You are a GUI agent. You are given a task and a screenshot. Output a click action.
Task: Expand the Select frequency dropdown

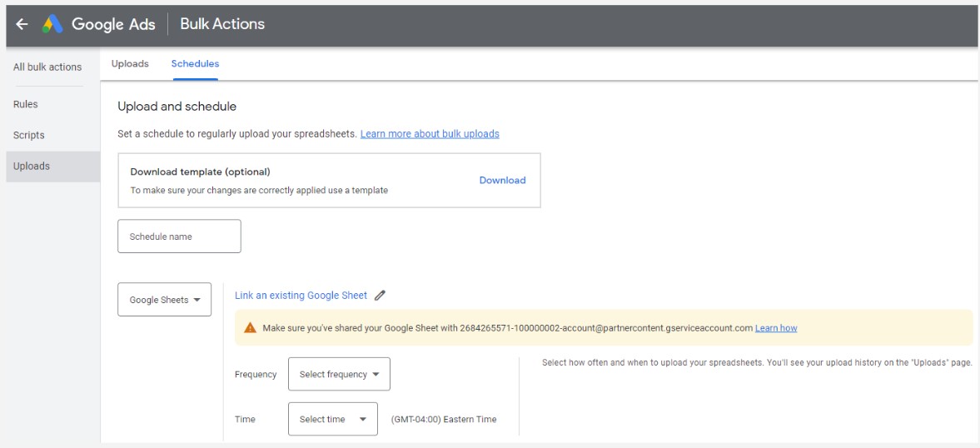point(340,374)
